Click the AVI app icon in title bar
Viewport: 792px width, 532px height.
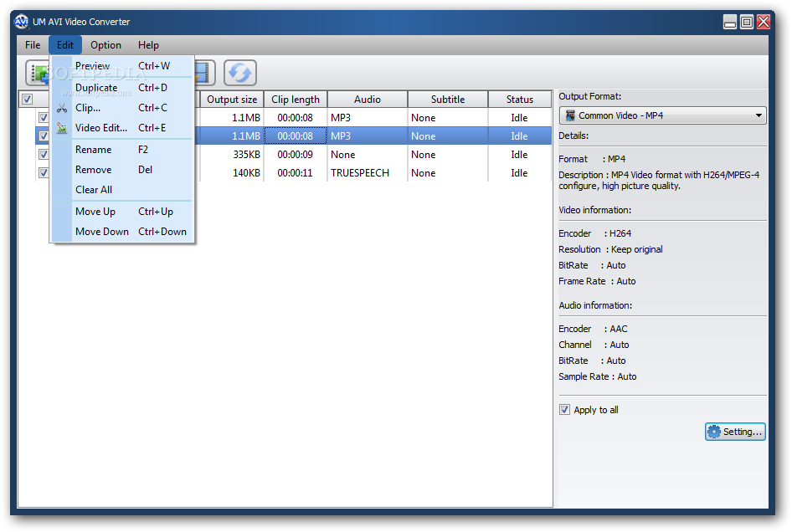tap(21, 22)
